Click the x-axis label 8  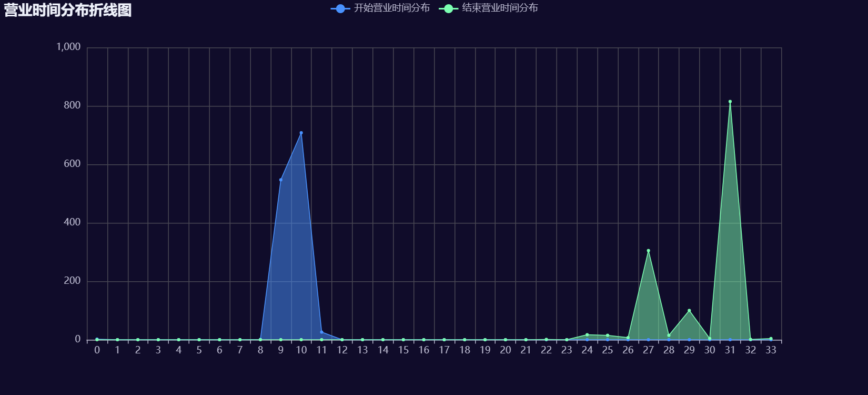click(260, 350)
